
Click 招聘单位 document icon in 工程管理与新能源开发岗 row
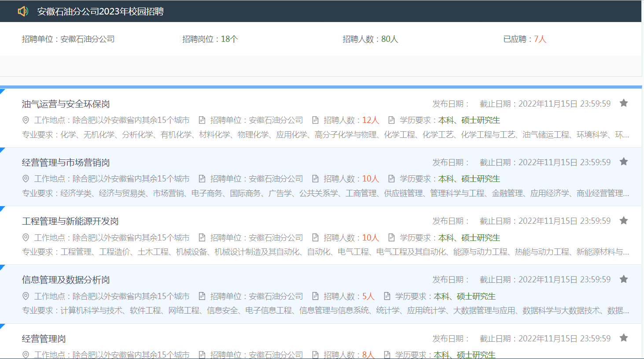click(x=202, y=238)
